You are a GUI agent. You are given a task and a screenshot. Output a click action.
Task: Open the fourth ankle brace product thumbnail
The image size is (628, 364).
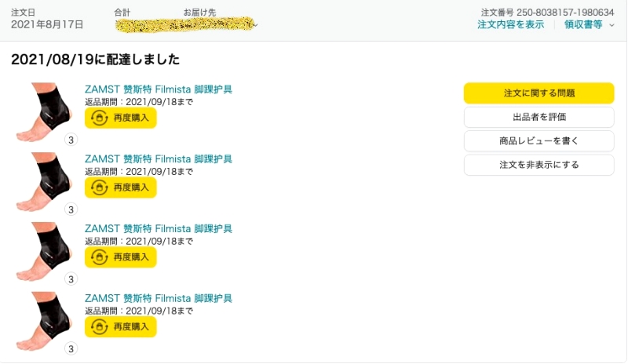[x=45, y=320]
